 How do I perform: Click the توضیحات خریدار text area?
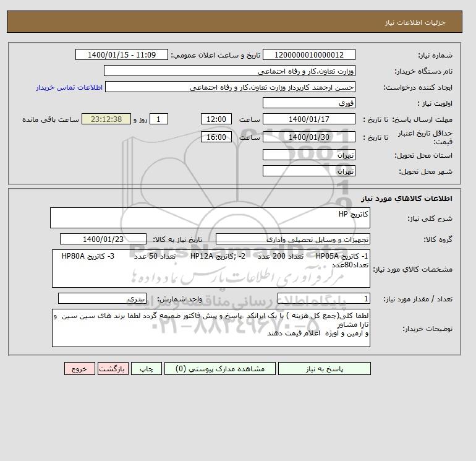click(x=211, y=328)
